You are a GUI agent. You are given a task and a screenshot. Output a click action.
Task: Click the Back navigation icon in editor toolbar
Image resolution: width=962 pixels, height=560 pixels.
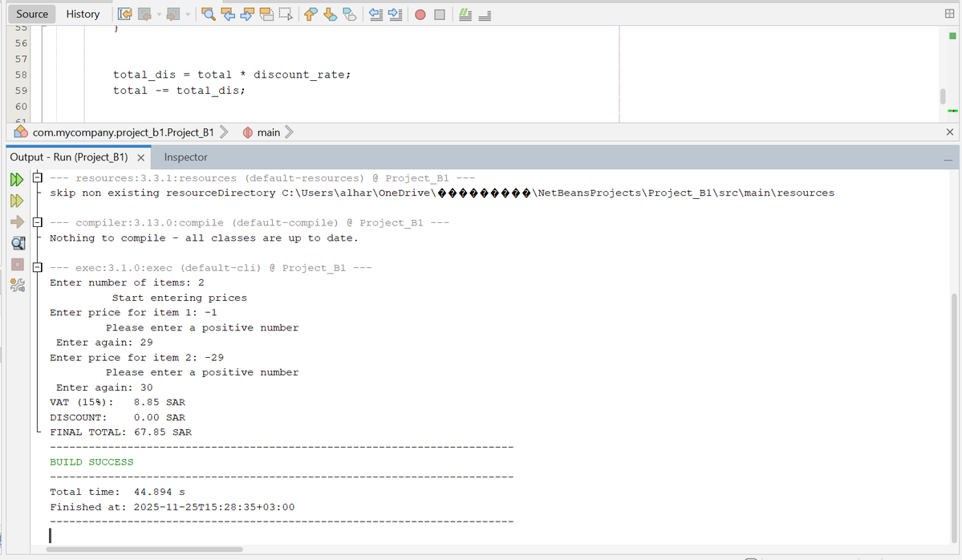click(x=144, y=14)
